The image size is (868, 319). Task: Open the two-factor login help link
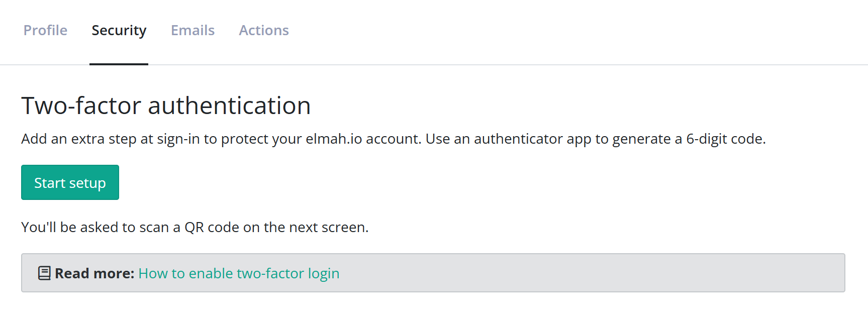239,273
